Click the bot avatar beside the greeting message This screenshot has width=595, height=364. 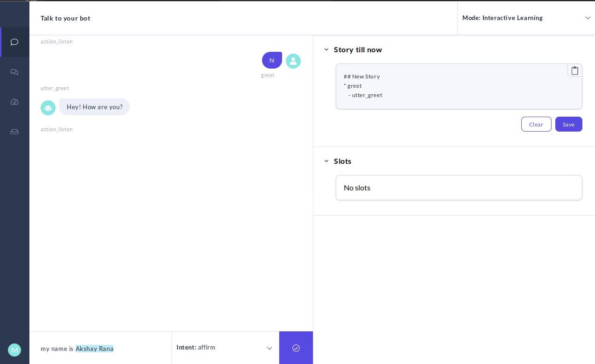point(48,108)
